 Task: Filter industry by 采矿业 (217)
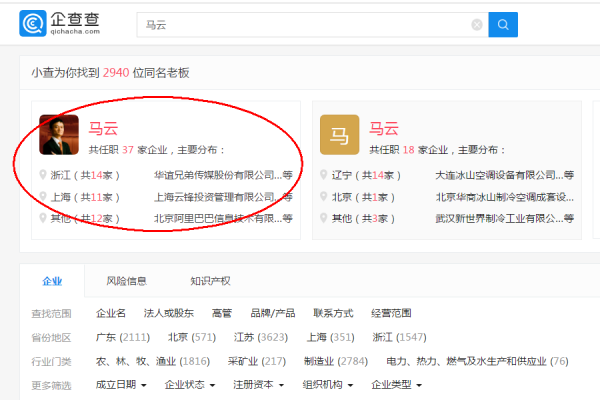(x=257, y=361)
